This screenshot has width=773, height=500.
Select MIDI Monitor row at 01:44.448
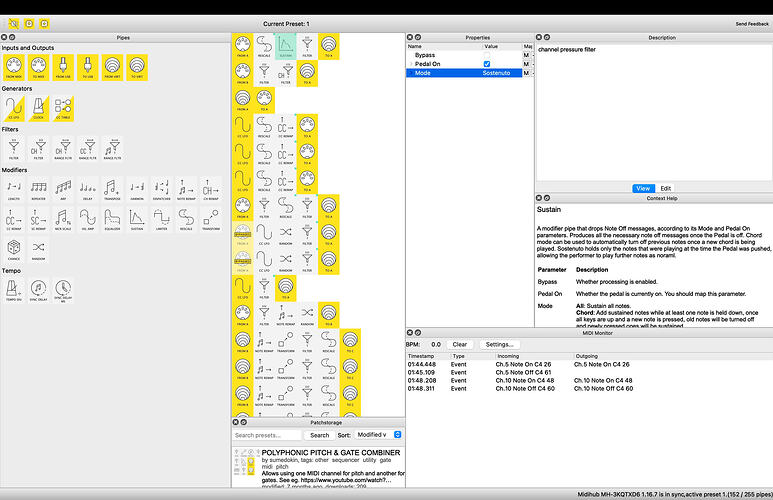589,364
